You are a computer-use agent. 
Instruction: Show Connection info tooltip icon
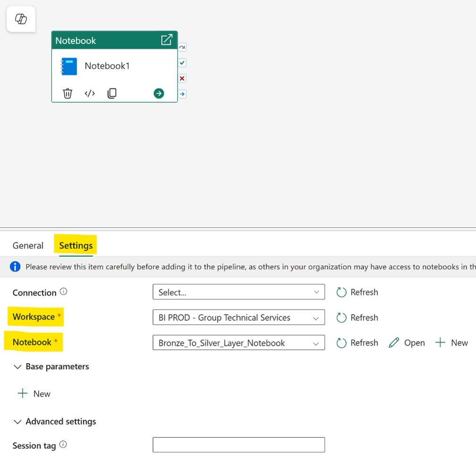point(63,291)
